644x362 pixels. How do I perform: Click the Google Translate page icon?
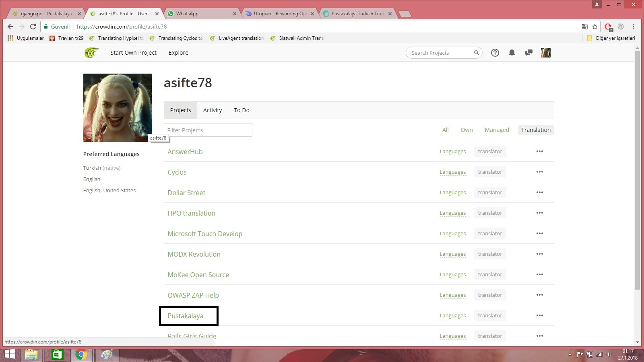pyautogui.click(x=584, y=27)
